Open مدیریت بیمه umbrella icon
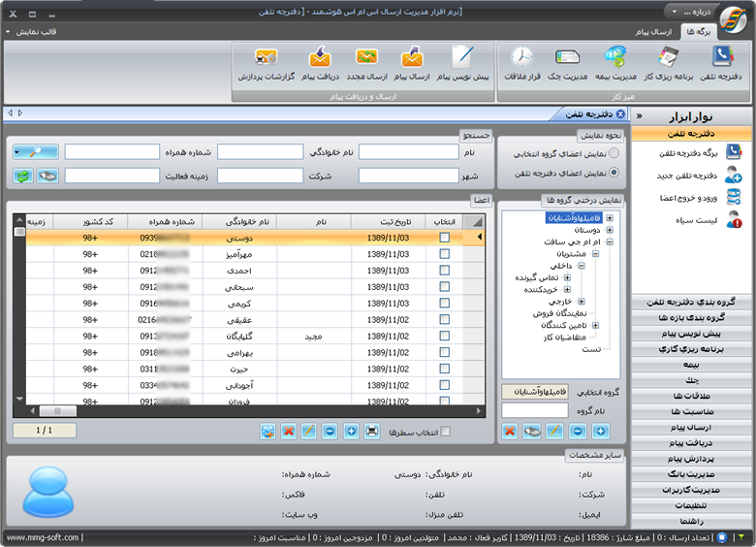Viewport: 756px width, 547px height. pyautogui.click(x=615, y=63)
